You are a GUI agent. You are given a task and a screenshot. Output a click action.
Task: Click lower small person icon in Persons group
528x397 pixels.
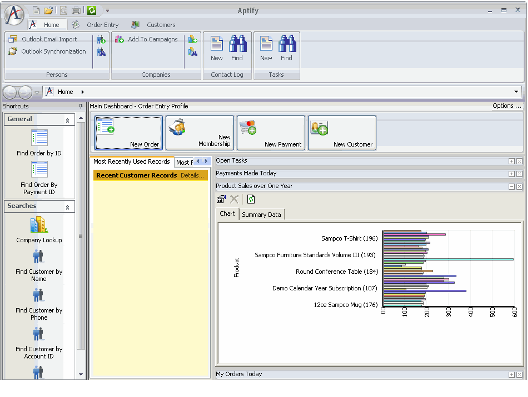coord(101,52)
